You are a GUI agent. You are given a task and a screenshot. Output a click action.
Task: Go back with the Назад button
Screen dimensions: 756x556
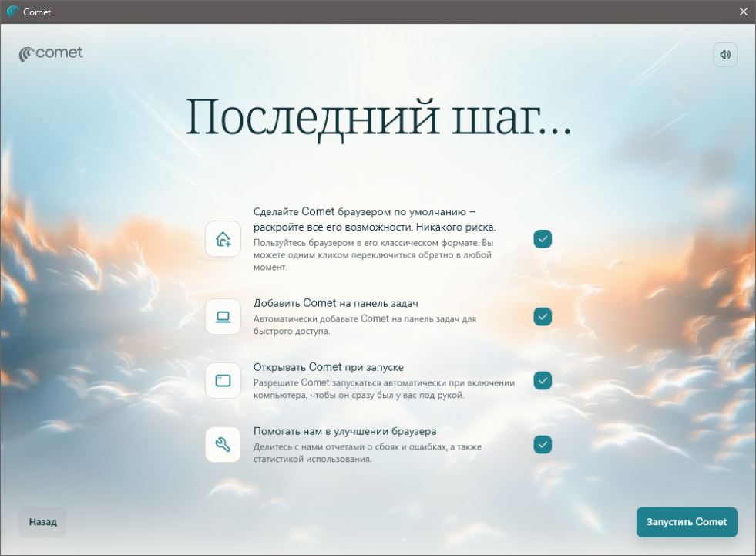(43, 522)
